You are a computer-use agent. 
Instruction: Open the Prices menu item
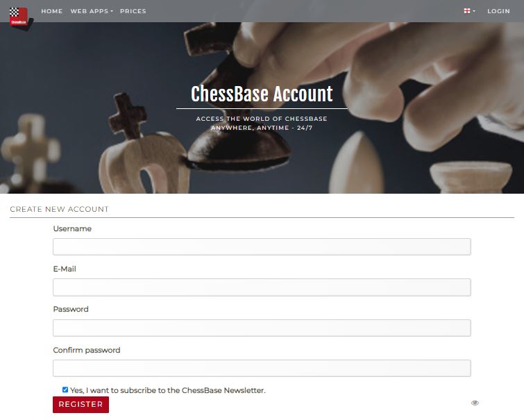tap(133, 11)
